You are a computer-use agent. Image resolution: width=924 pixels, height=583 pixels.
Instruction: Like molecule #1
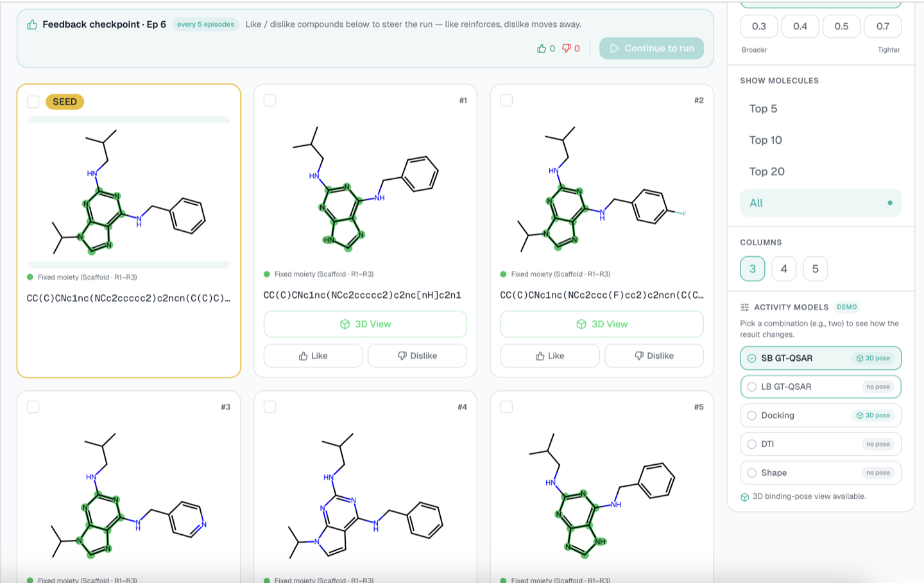click(313, 356)
